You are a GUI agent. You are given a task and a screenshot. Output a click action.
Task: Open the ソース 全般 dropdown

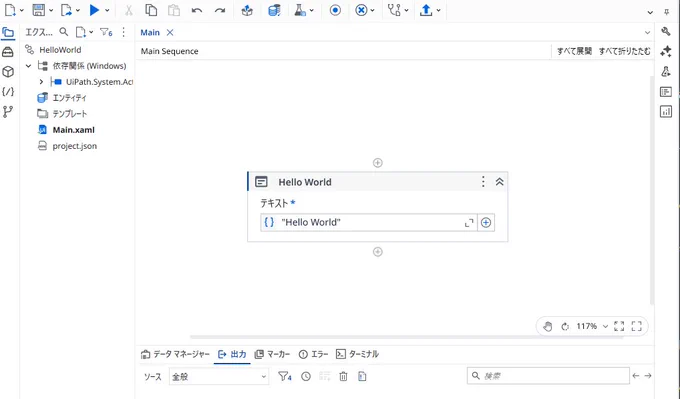tap(219, 376)
